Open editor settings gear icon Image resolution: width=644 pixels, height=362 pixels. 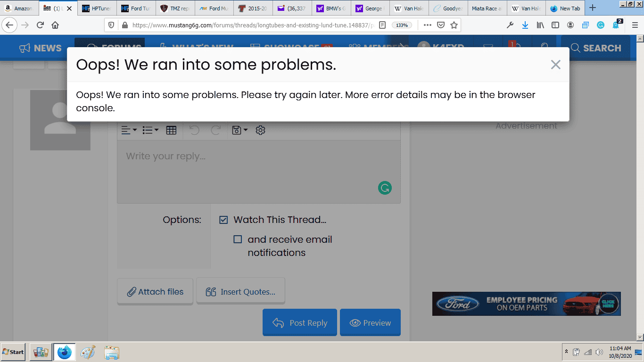[x=260, y=130]
